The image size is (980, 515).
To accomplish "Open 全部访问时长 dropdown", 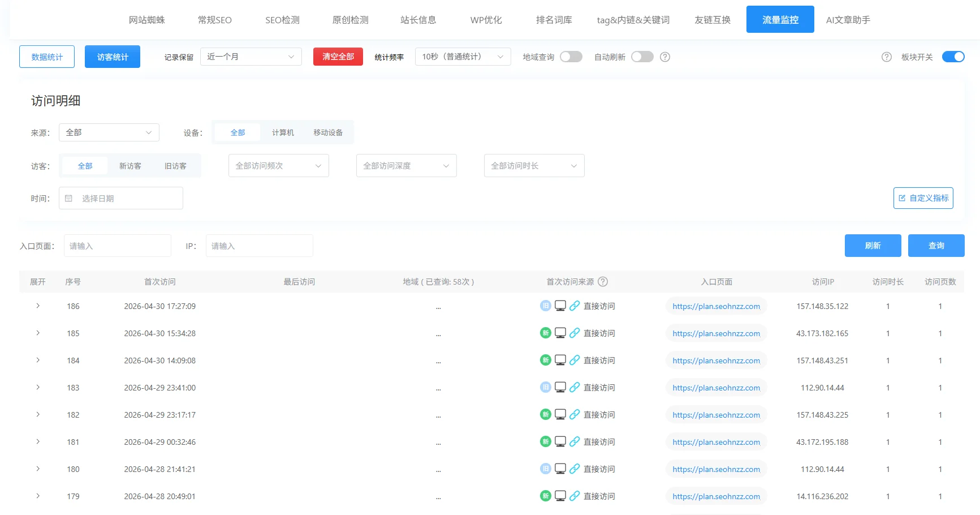I will [x=534, y=166].
